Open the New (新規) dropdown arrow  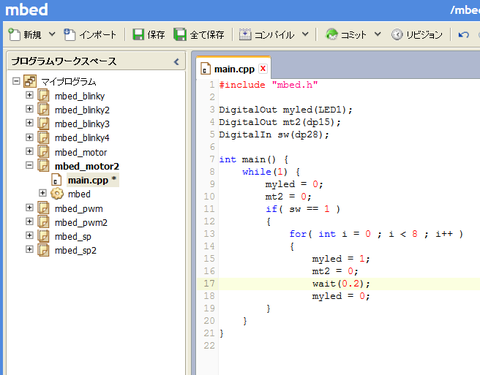coord(52,34)
